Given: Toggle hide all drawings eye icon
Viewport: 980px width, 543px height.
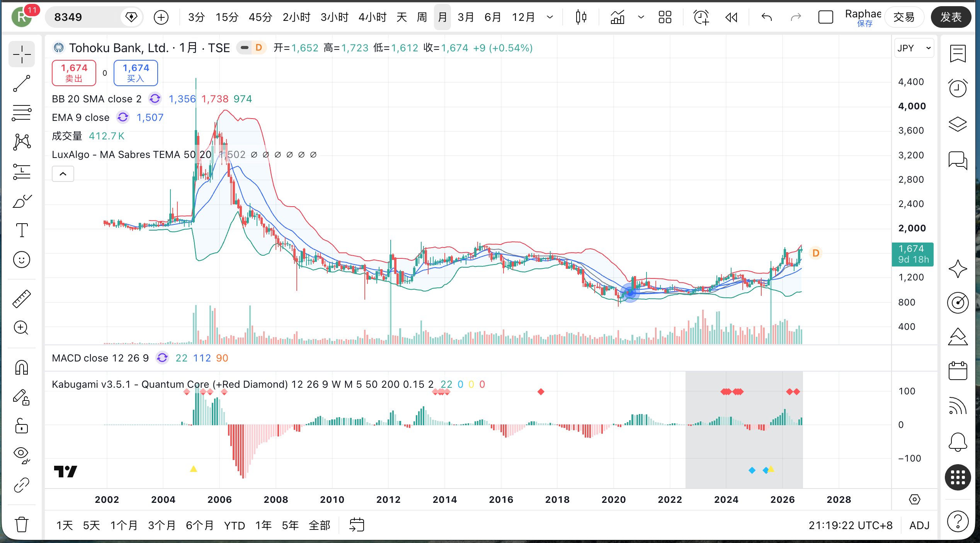Looking at the screenshot, I should tap(22, 455).
